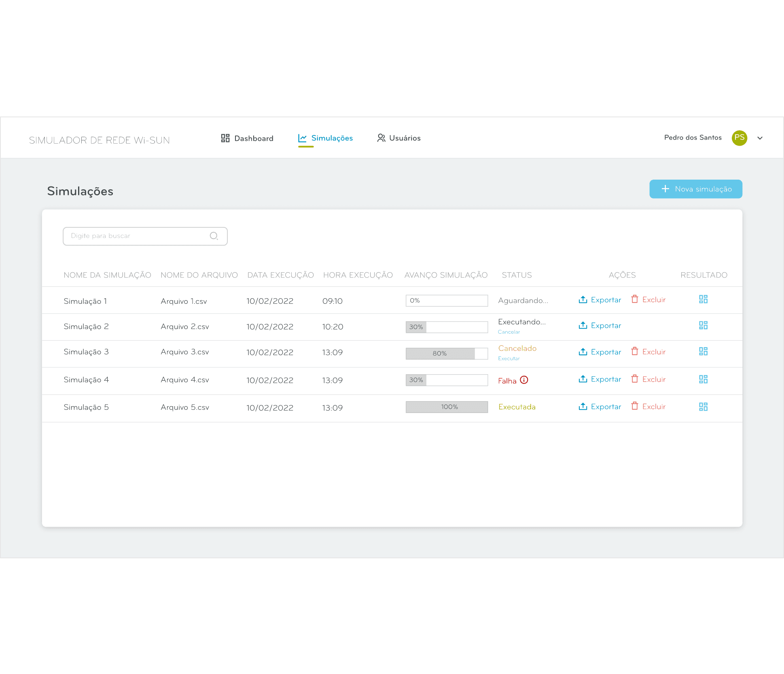Viewport: 784px width, 674px height.
Task: Go to the Dashboard menu item
Action: pyautogui.click(x=247, y=138)
